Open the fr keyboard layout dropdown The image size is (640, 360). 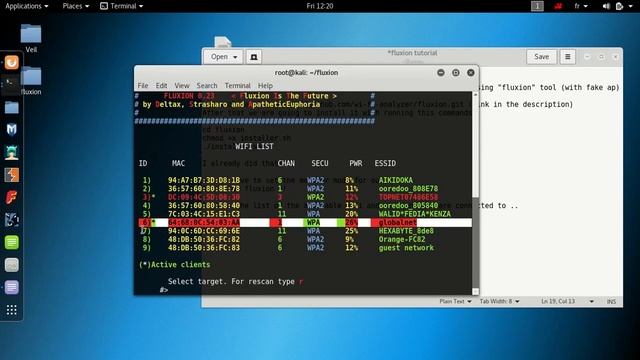click(581, 6)
